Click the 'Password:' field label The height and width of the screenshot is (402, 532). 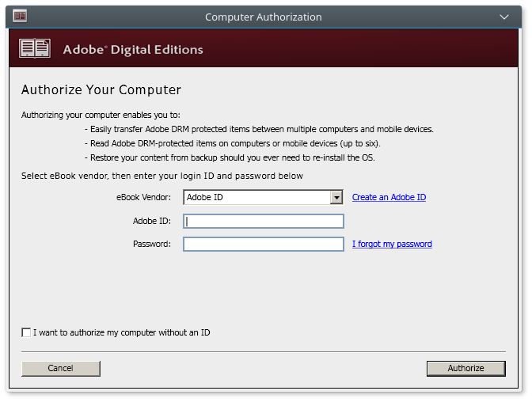(x=151, y=244)
